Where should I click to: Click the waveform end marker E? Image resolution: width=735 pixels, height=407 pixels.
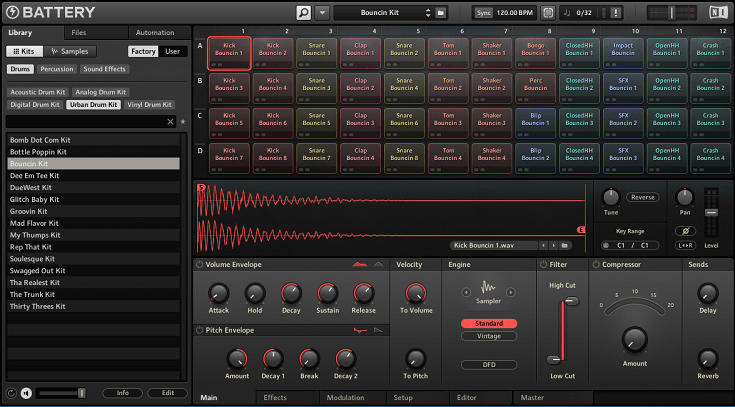pos(581,230)
